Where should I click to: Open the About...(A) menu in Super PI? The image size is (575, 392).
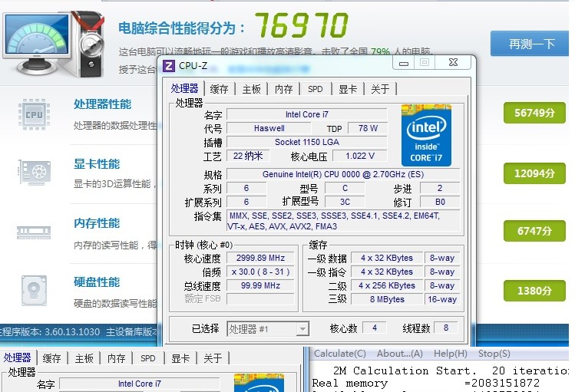[x=400, y=354]
